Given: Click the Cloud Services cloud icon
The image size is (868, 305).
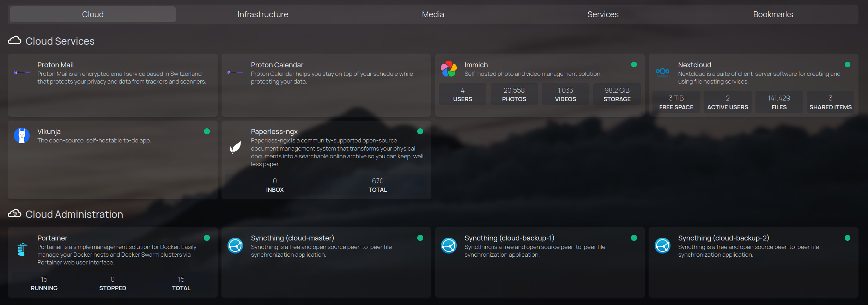Looking at the screenshot, I should [x=14, y=40].
